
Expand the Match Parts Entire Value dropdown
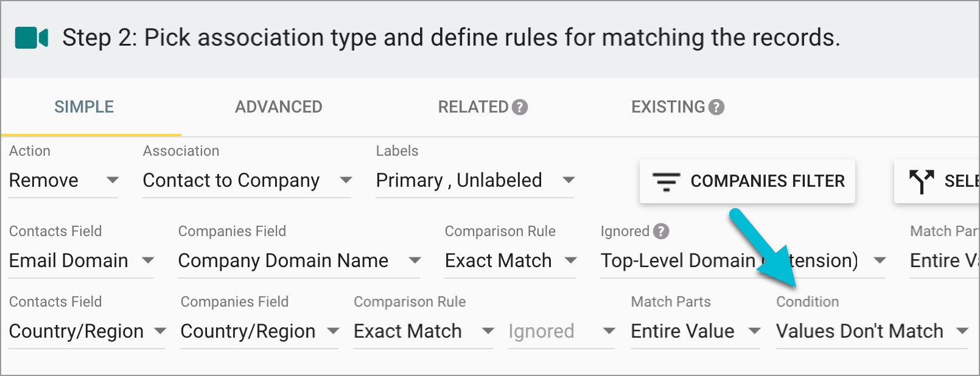click(x=695, y=332)
